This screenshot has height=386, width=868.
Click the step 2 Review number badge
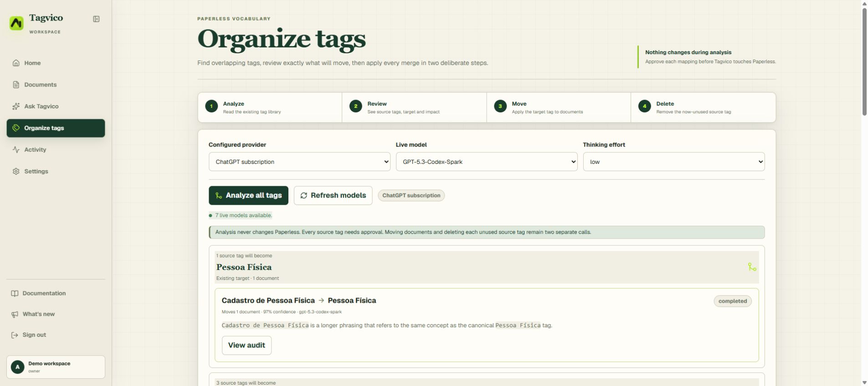[356, 107]
